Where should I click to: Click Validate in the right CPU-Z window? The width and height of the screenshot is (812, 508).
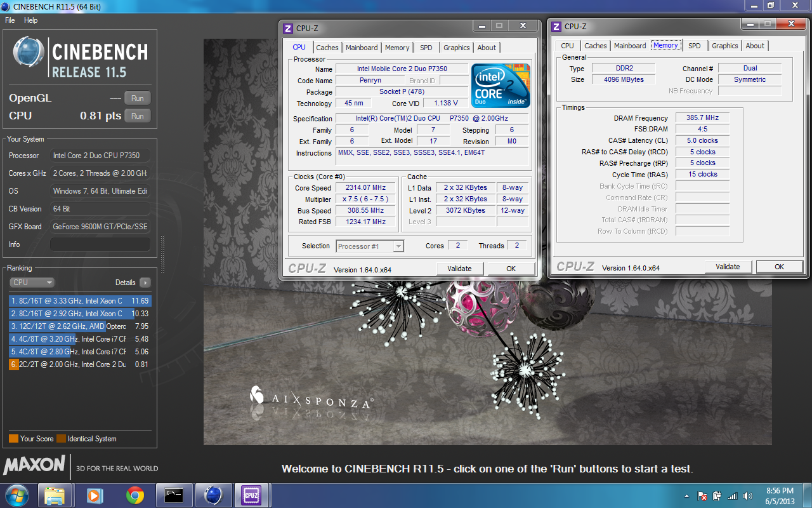pos(728,267)
